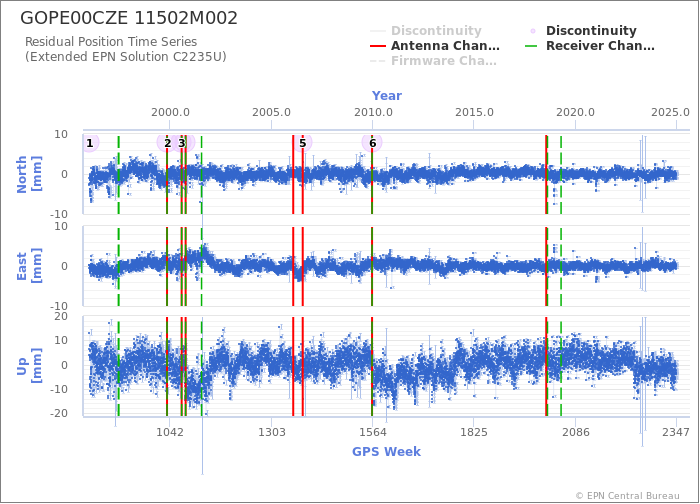Click GPS week tick label 2347
700x504 pixels.
(676, 432)
